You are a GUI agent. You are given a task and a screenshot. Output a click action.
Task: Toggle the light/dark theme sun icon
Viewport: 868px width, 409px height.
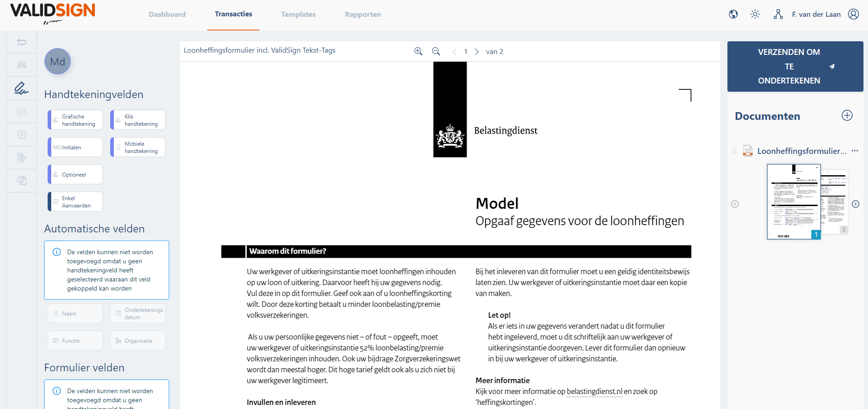[755, 14]
